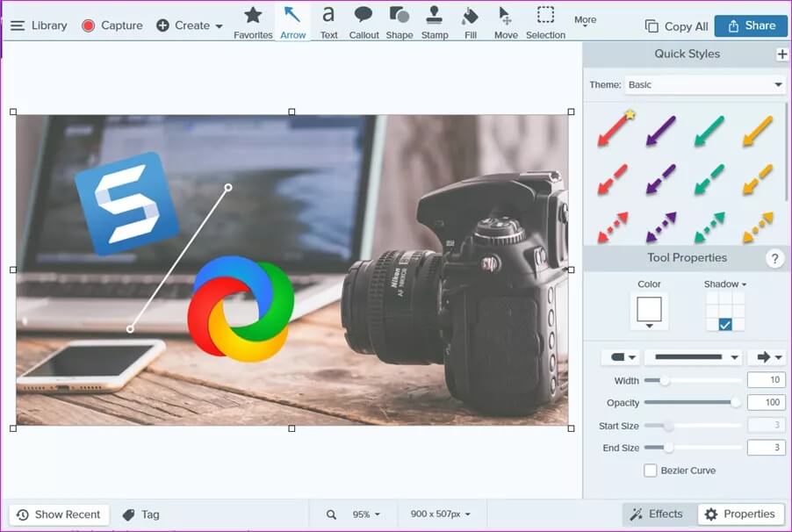Add a new Quick Style with plus

781,54
